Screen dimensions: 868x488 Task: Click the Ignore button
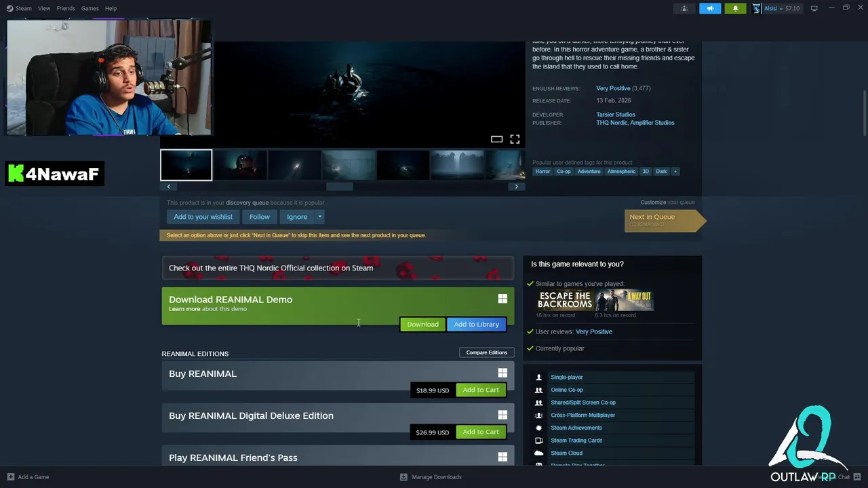(x=297, y=217)
